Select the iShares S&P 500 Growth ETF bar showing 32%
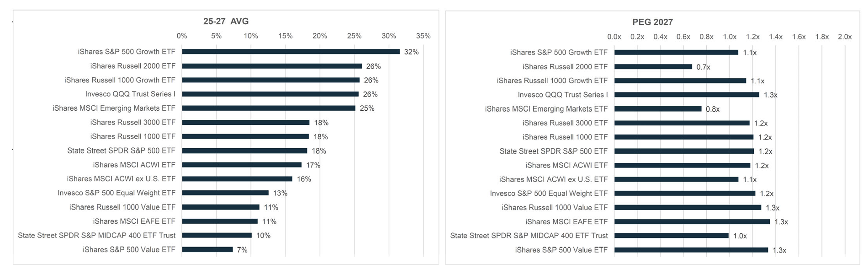The image size is (868, 270). pyautogui.click(x=291, y=52)
